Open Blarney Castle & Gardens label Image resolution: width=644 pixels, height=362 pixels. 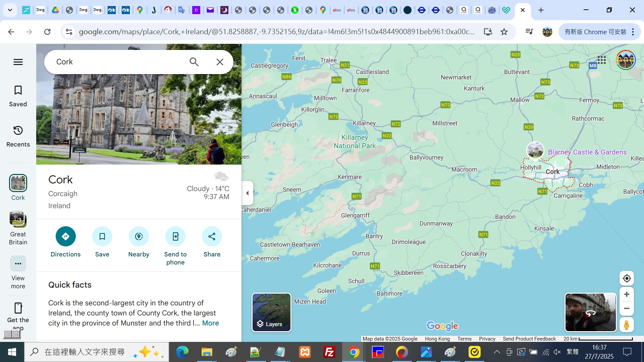point(587,152)
